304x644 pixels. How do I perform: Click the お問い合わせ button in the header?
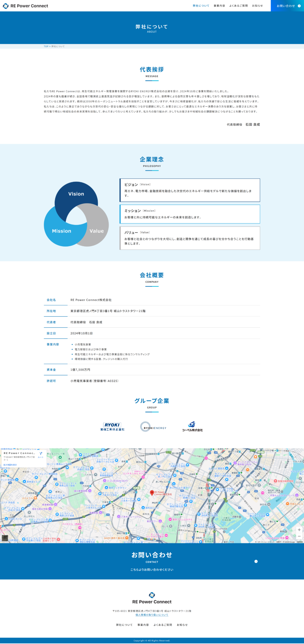click(x=287, y=6)
